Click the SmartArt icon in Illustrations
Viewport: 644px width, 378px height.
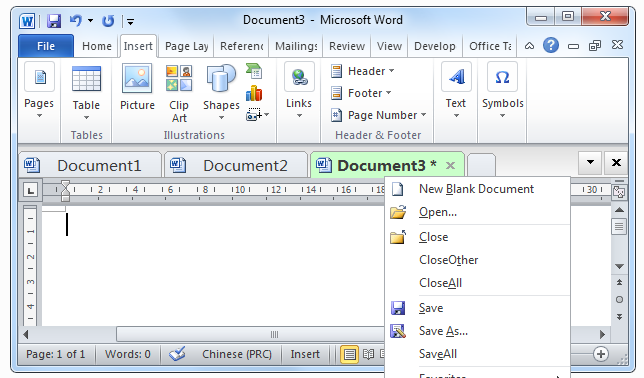click(x=254, y=71)
